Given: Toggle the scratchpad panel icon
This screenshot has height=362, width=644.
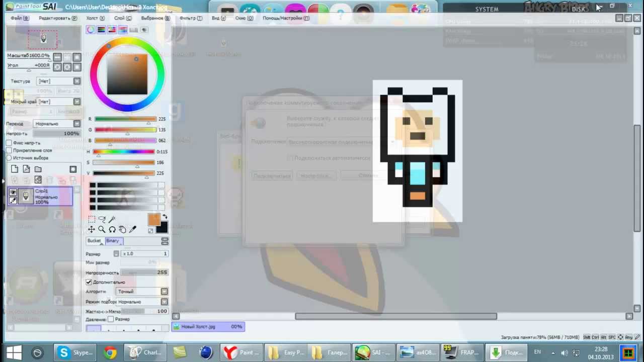Looking at the screenshot, I should tap(144, 30).
